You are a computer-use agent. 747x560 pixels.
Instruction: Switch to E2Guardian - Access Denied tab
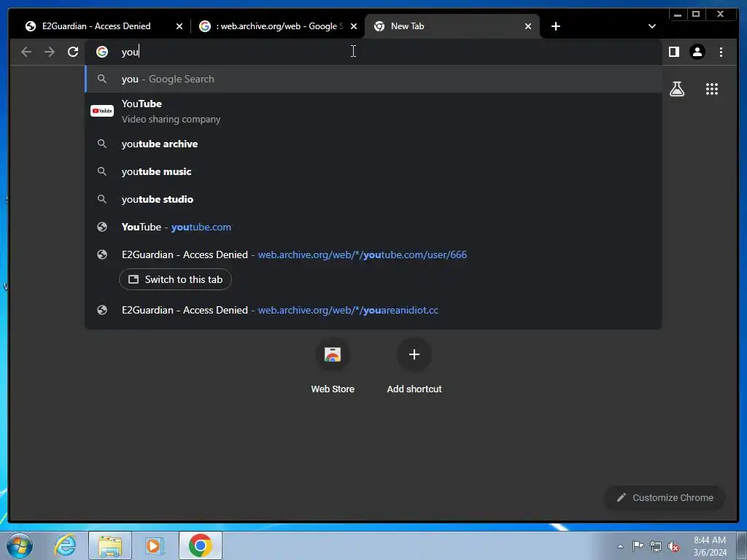(x=96, y=26)
